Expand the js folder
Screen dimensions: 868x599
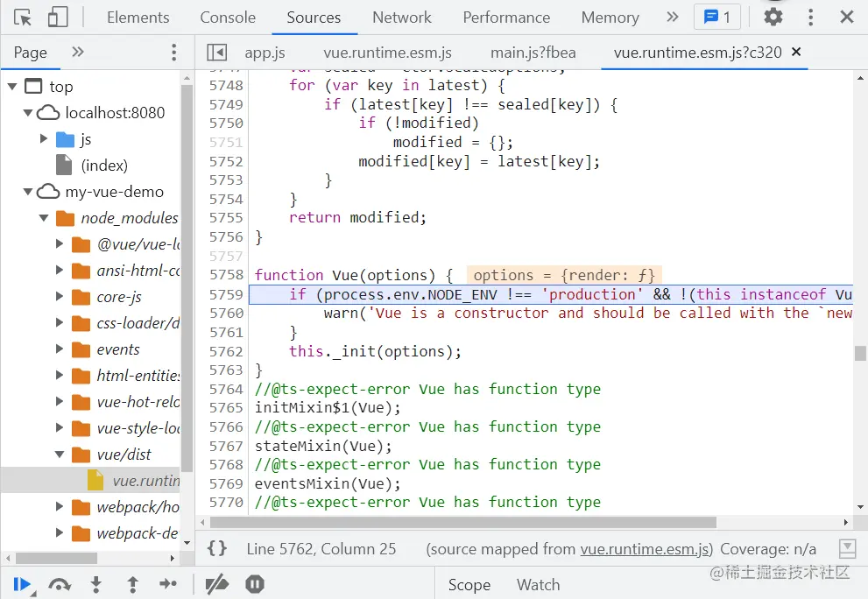pos(44,138)
